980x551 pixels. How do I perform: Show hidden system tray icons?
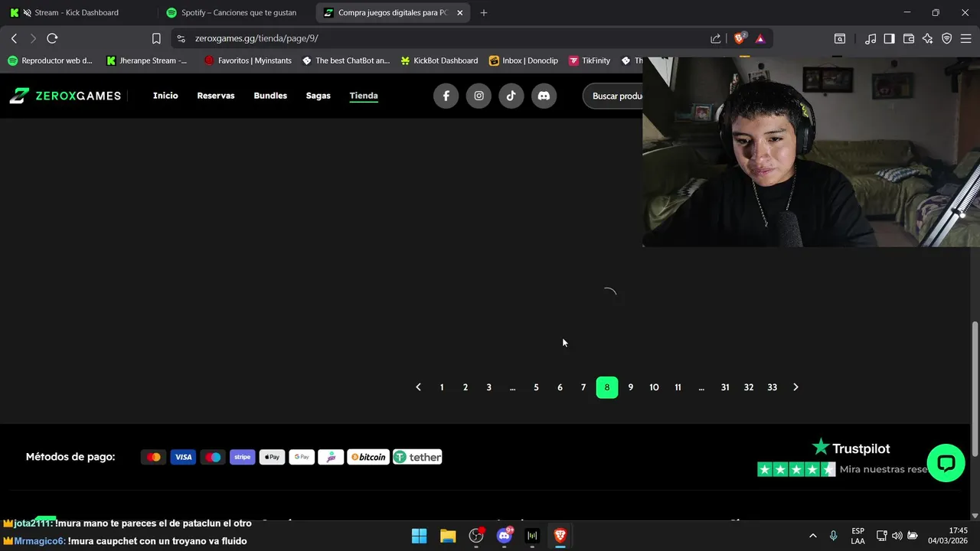click(x=812, y=536)
